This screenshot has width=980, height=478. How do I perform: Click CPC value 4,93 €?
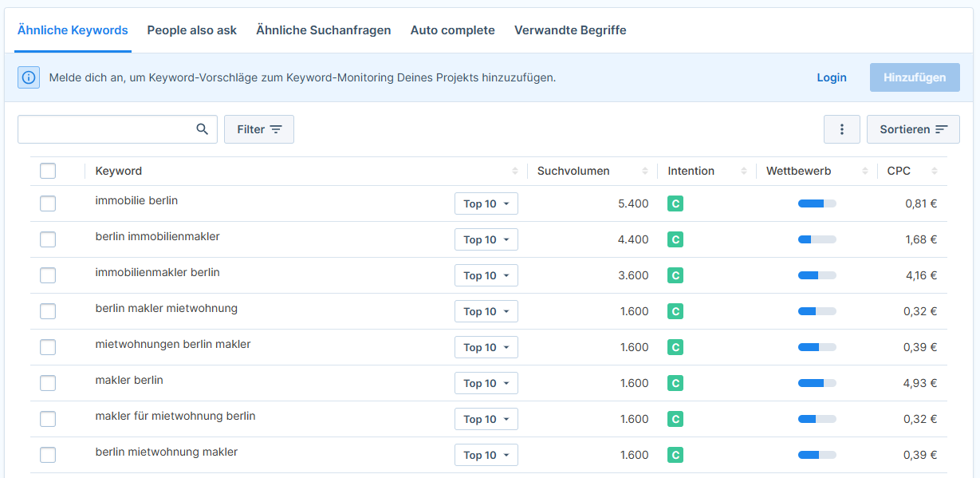coord(920,383)
